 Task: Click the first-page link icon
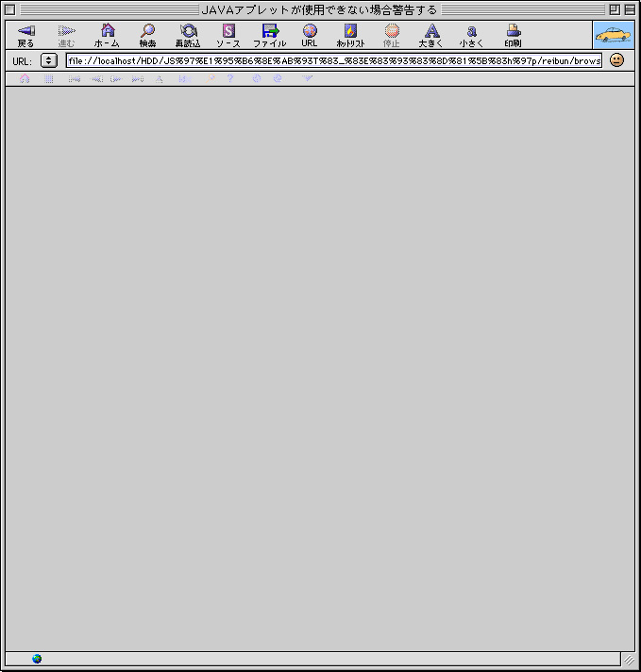(75, 79)
